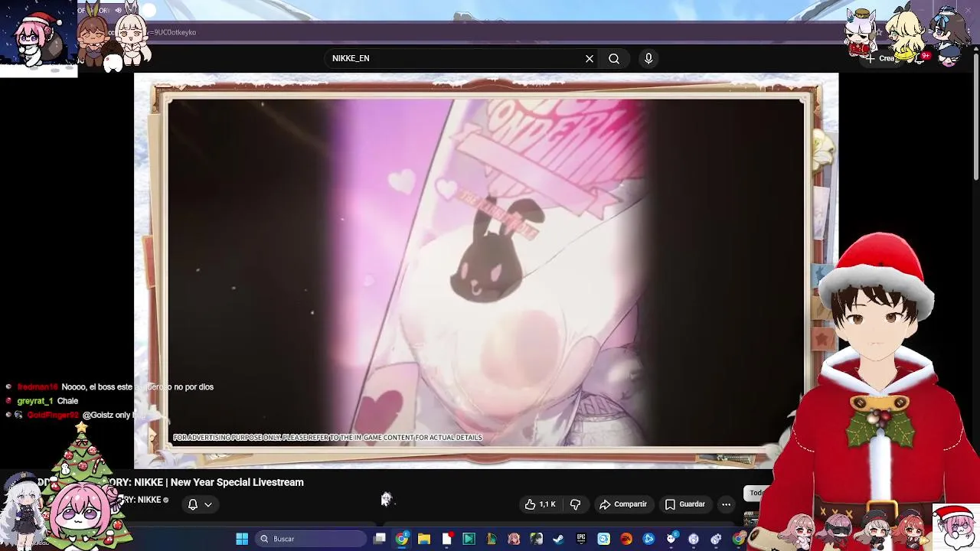980x551 pixels.
Task: Clear the NIKKE_EN search text
Action: coord(590,58)
